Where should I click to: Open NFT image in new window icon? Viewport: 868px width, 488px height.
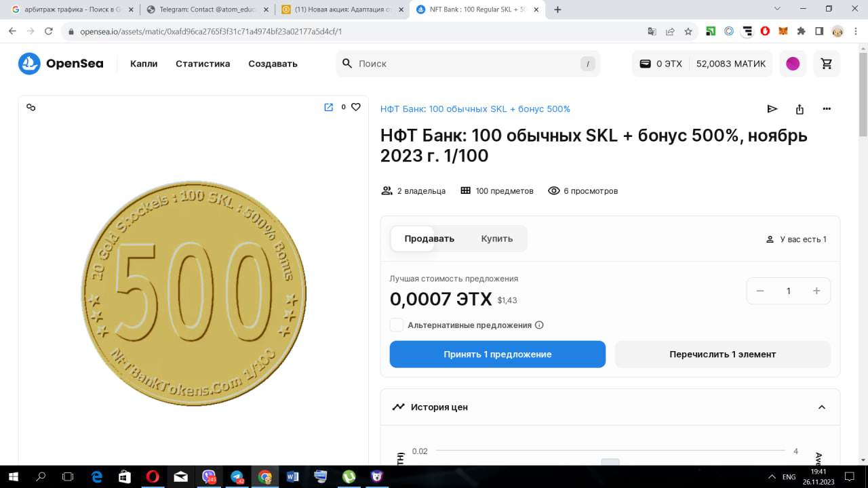(329, 107)
